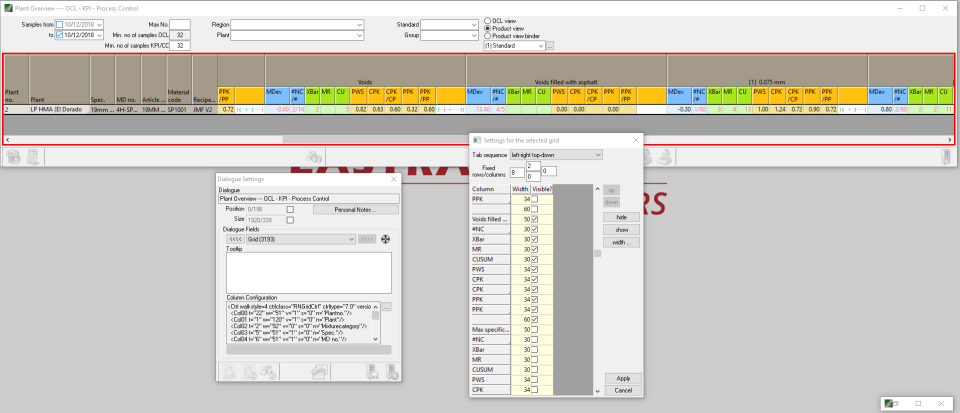Expand the Grid (3193) dialogue fields dropdown

click(x=351, y=239)
